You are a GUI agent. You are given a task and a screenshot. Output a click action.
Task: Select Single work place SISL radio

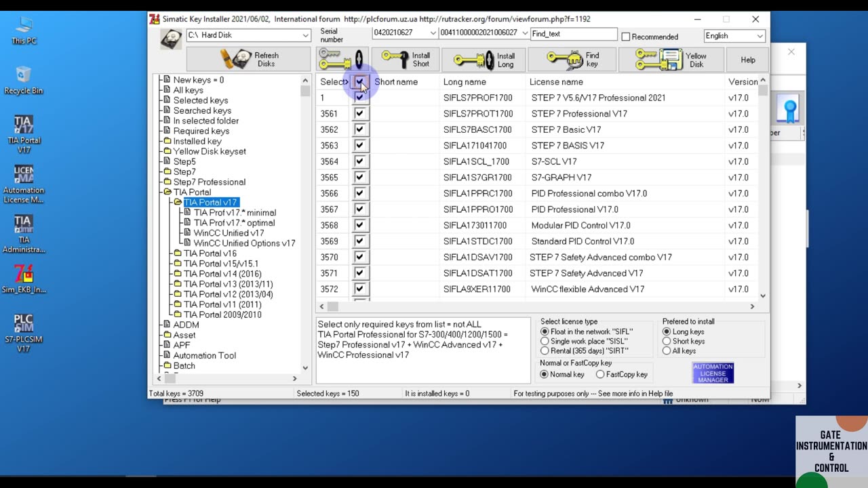(545, 342)
